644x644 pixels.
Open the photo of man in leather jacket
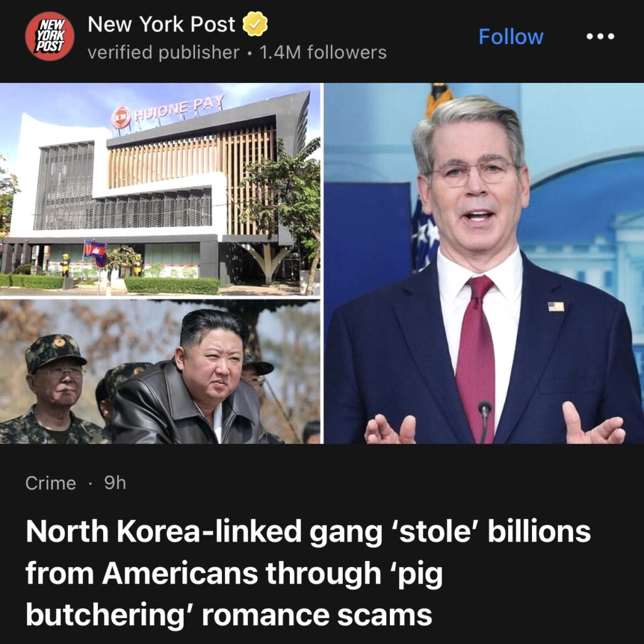tap(160, 372)
